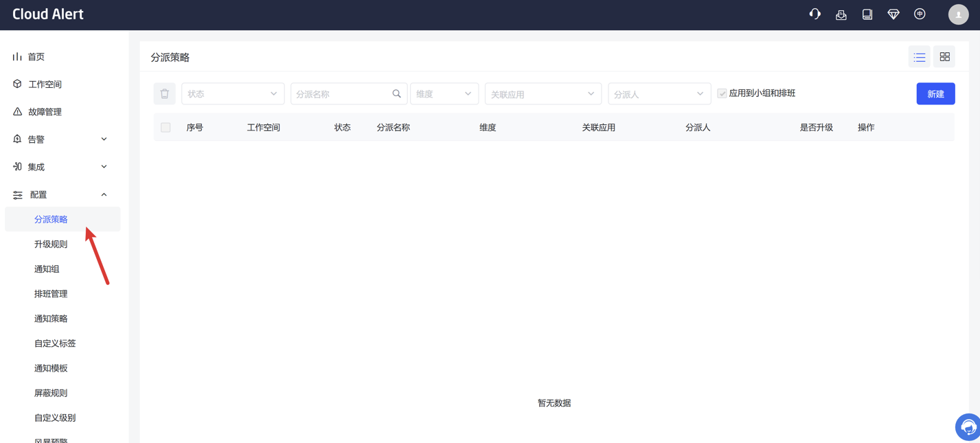Expand the 集成 menu chevron
The image size is (980, 443).
pos(104,167)
